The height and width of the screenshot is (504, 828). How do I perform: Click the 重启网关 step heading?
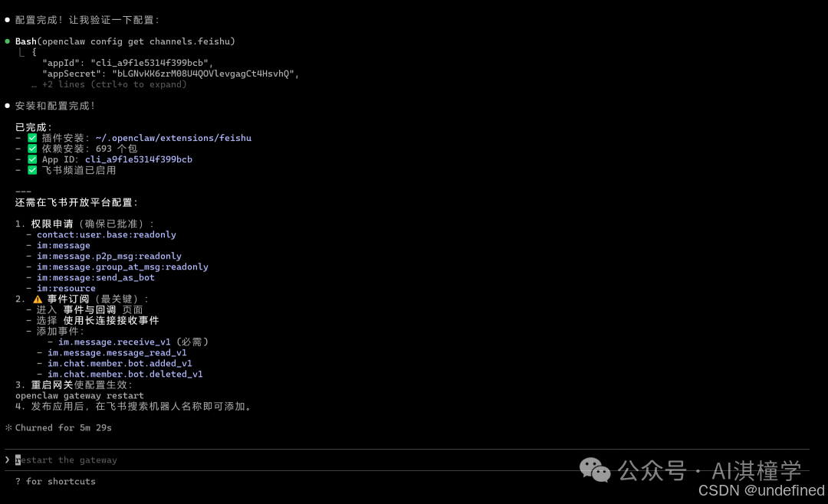pos(52,385)
